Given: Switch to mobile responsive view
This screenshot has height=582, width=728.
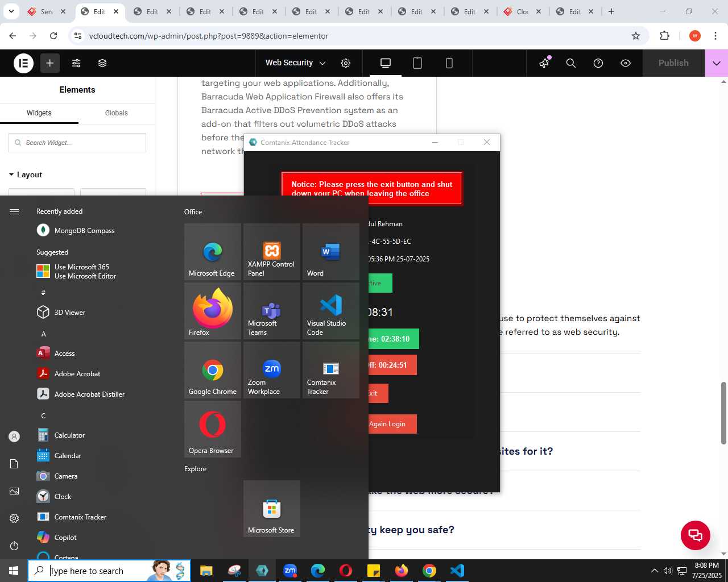Looking at the screenshot, I should [x=449, y=63].
